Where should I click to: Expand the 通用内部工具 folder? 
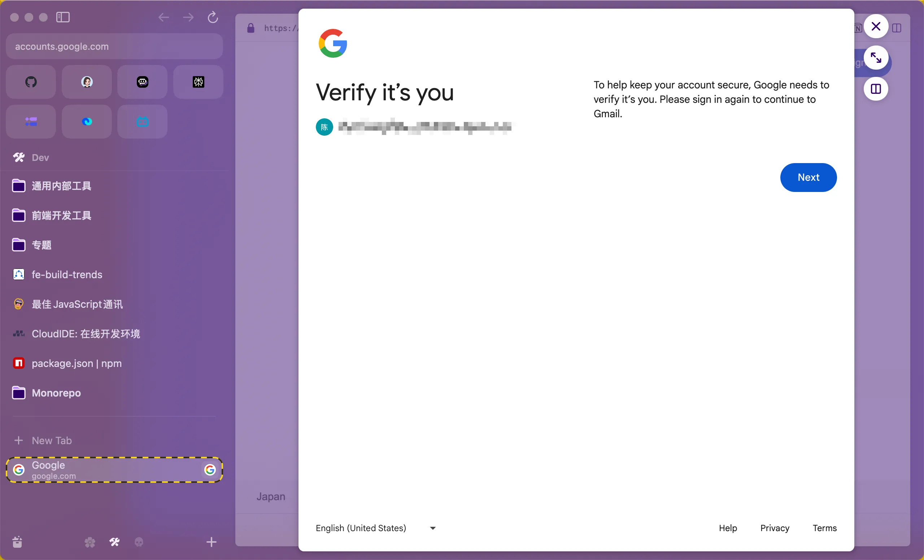(61, 186)
